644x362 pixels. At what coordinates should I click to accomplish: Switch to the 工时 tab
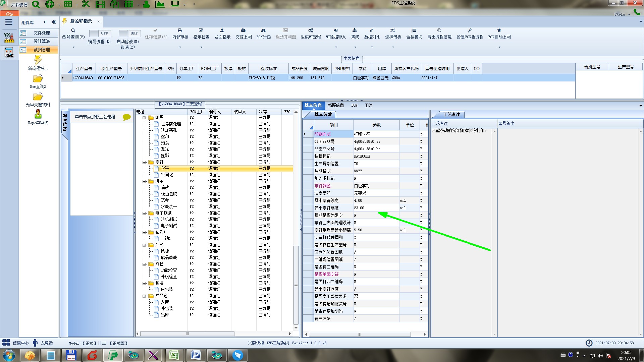click(x=368, y=105)
